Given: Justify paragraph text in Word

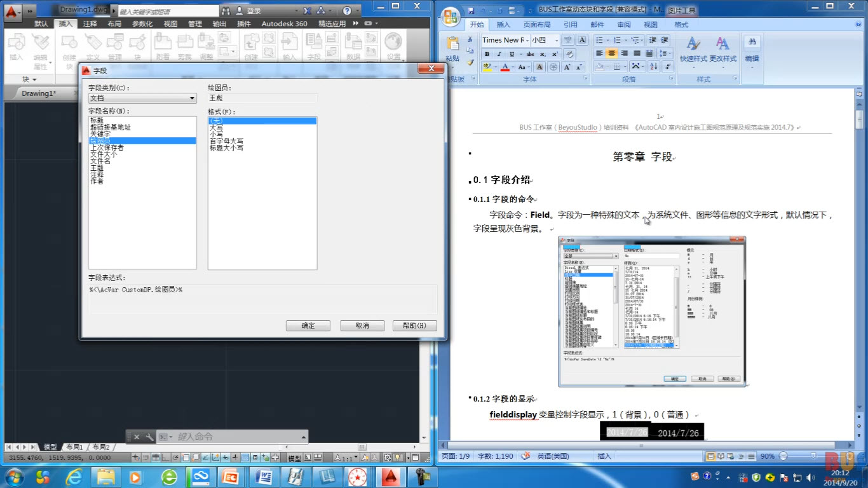Looking at the screenshot, I should click(637, 53).
